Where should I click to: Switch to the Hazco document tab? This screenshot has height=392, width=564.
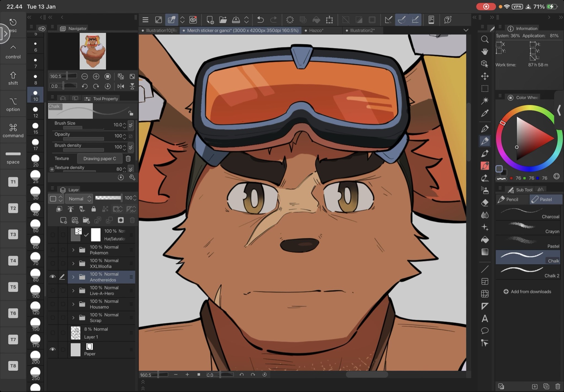(316, 30)
